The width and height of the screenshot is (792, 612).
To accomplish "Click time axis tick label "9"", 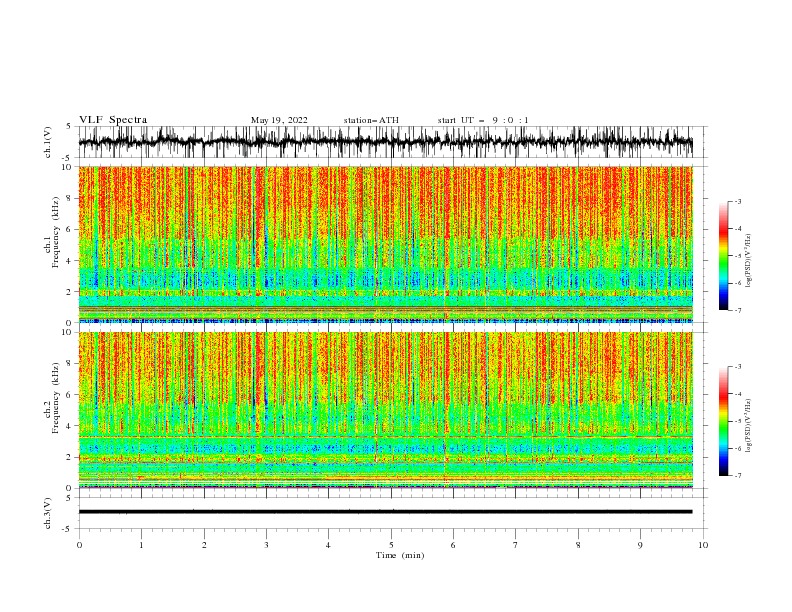I will click(x=640, y=545).
